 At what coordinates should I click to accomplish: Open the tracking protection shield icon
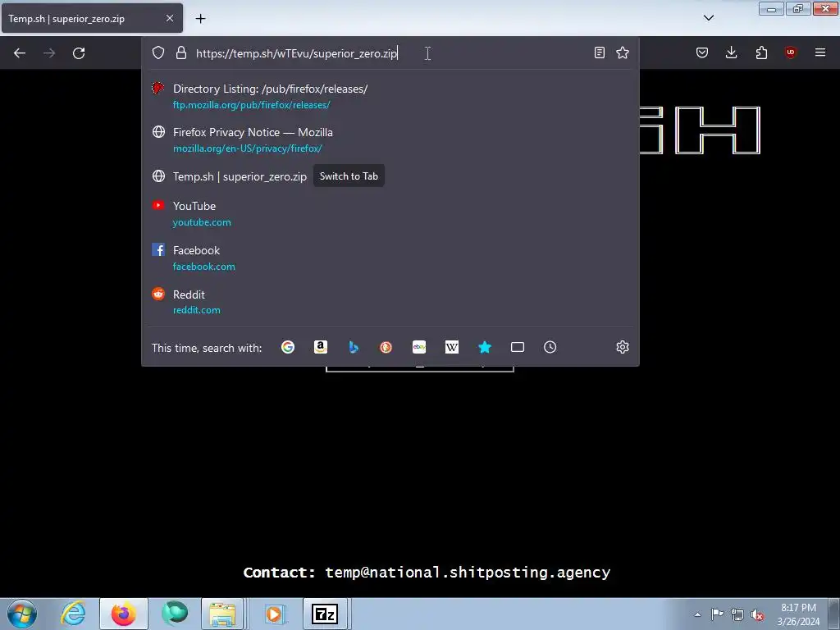(158, 52)
